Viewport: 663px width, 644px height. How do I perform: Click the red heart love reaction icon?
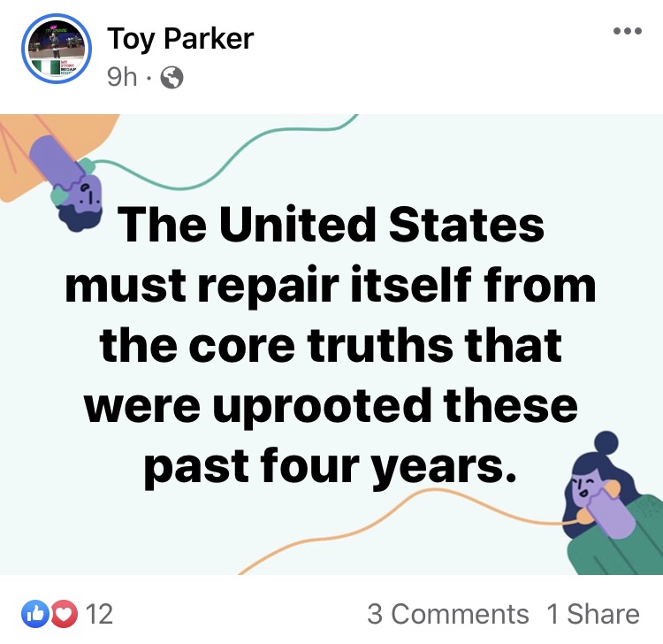(65, 614)
